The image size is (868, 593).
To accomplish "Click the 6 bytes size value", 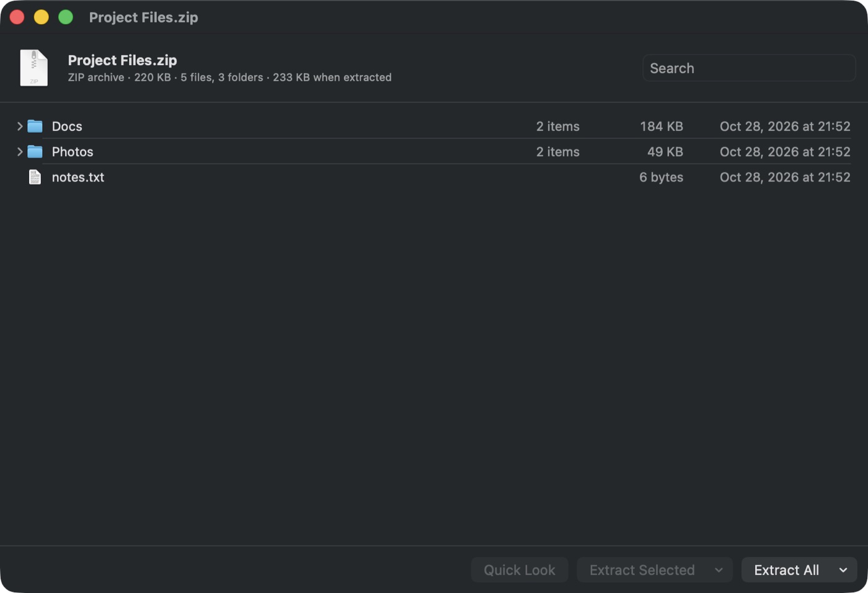I will click(x=661, y=177).
